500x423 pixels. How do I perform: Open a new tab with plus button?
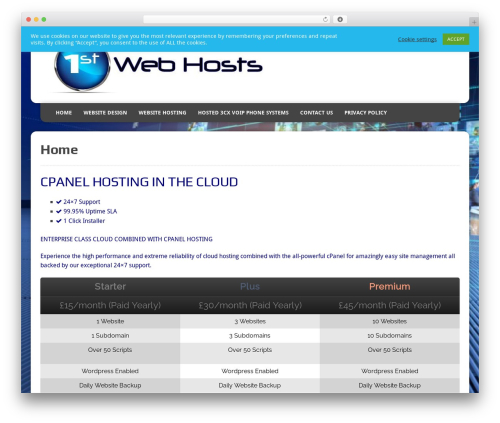(x=474, y=22)
